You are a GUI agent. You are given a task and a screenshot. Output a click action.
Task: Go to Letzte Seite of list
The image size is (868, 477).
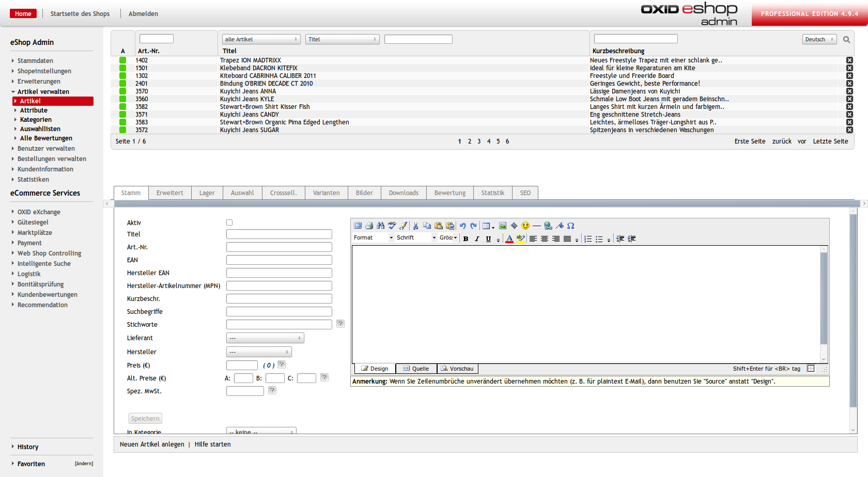(x=830, y=141)
